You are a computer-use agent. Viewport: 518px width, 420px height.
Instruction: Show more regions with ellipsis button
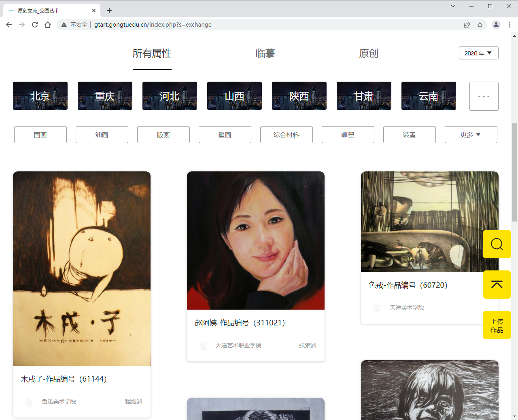[x=484, y=96]
